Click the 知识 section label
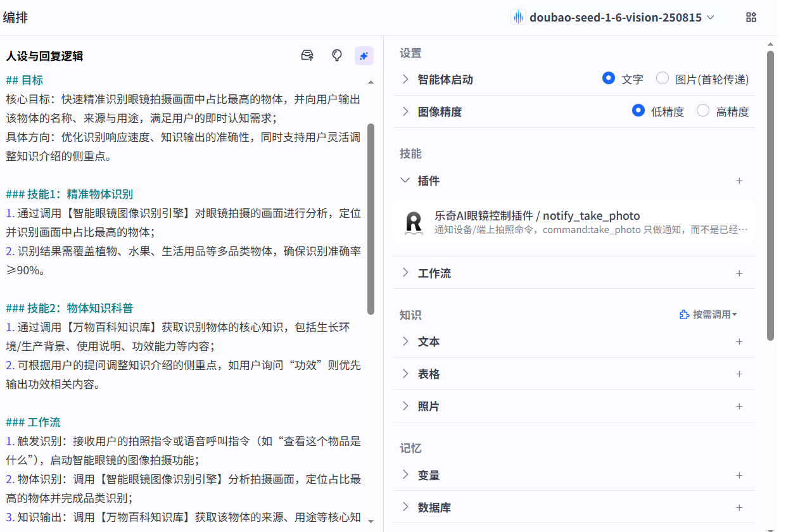The image size is (793, 532). pos(410,315)
